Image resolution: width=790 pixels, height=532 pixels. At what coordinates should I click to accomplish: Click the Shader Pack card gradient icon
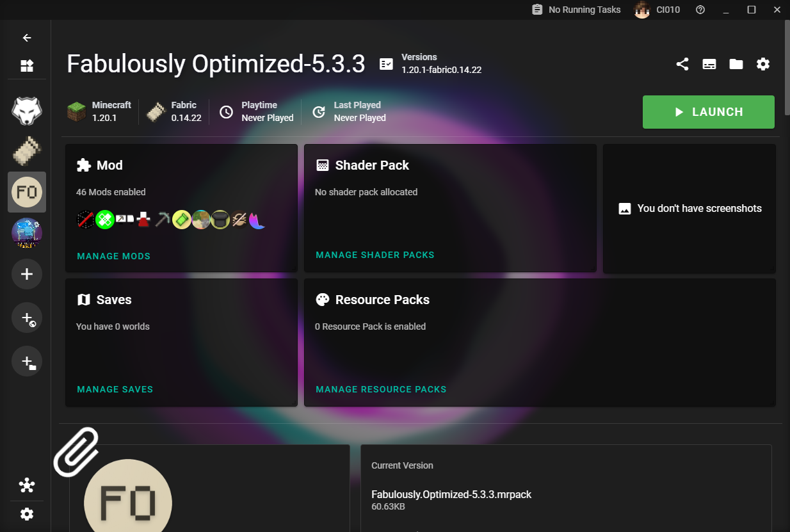point(323,165)
